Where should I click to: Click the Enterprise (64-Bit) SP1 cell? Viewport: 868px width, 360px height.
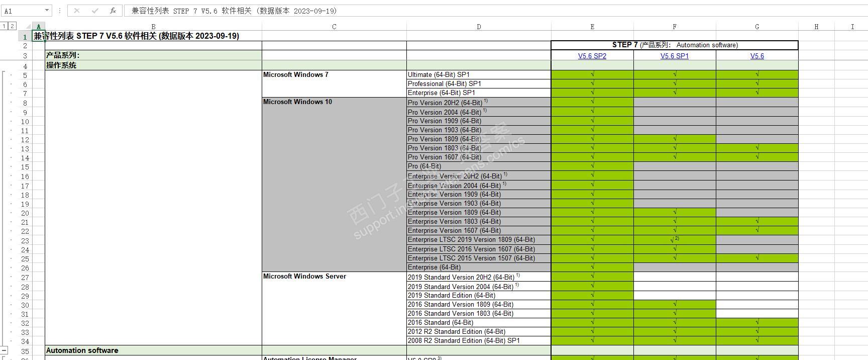[479, 93]
